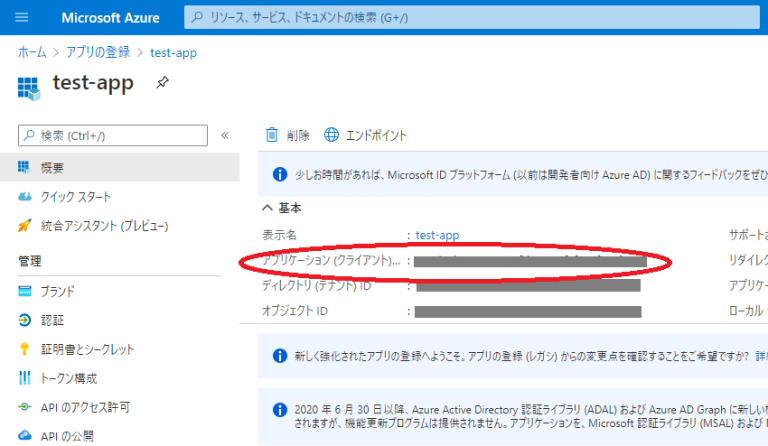Click the test-app breadcrumb link
Image resolution: width=768 pixels, height=446 pixels.
pos(173,53)
